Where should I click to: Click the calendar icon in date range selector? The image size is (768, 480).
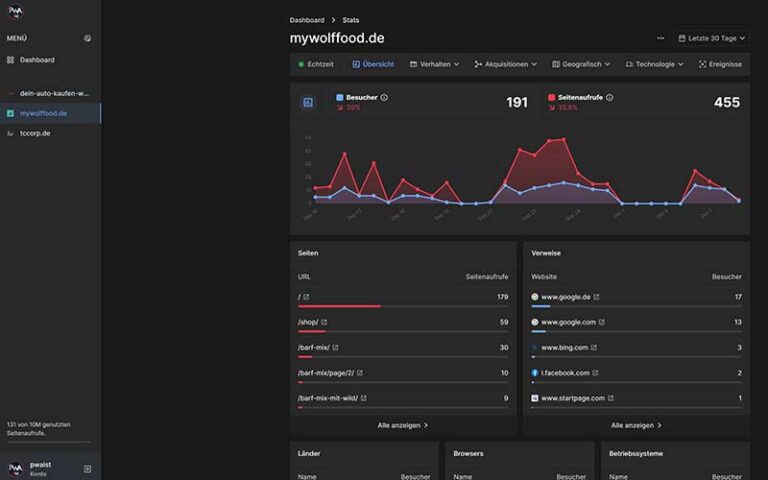tap(682, 38)
